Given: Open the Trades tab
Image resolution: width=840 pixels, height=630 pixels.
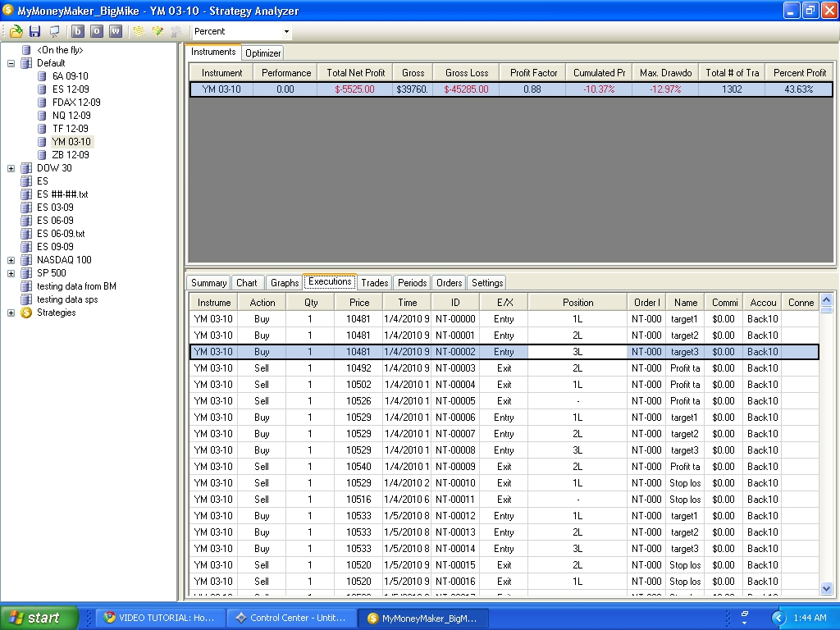Looking at the screenshot, I should (374, 283).
